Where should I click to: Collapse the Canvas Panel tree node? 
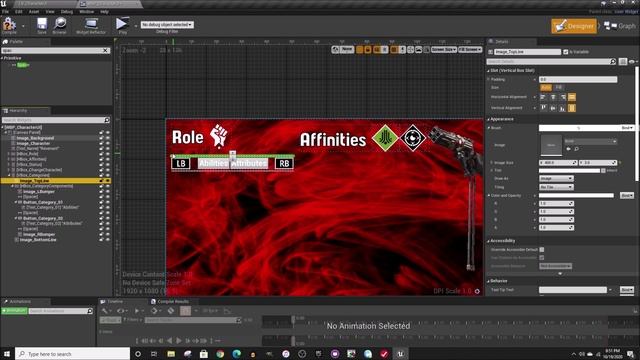pyautogui.click(x=6, y=133)
